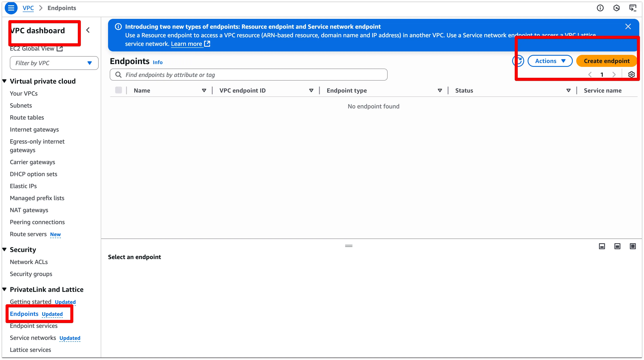Screen dimensions: 644x360
Task: Expand the Actions dropdown menu
Action: tap(550, 61)
